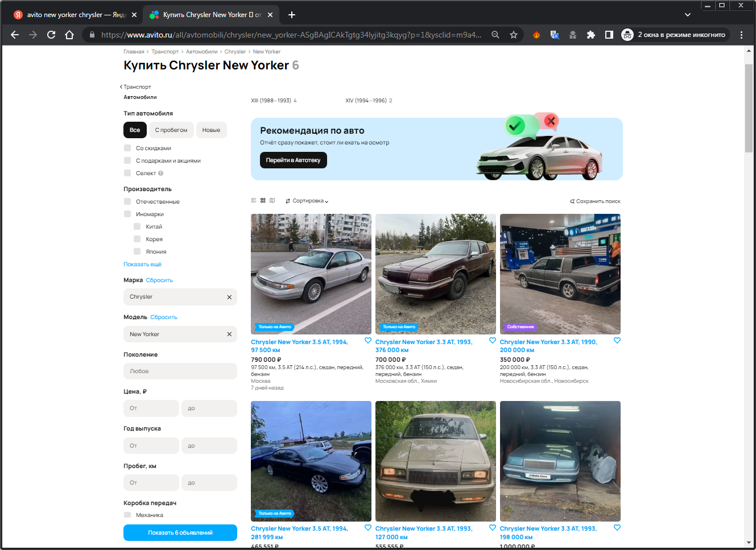This screenshot has width=756, height=550.
Task: Check the "Япония" manufacturer option
Action: pos(137,251)
